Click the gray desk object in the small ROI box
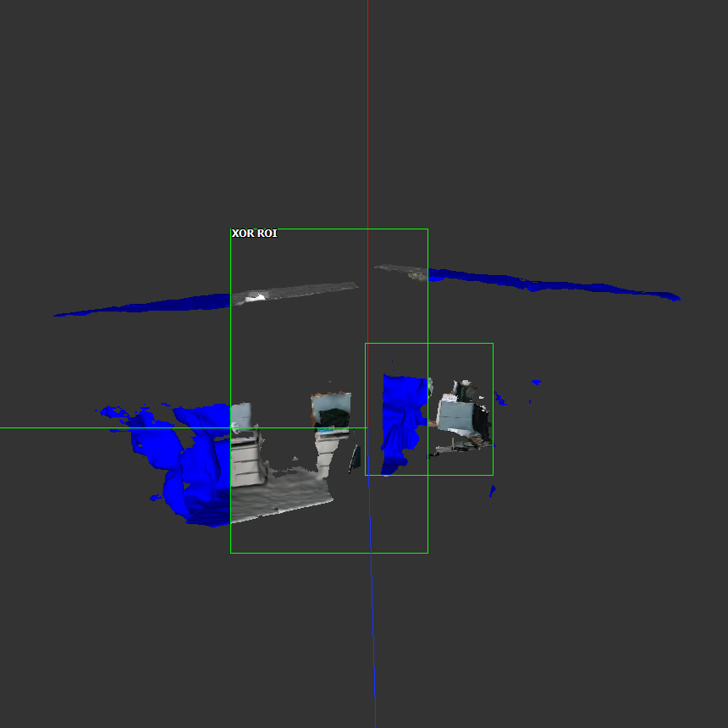This screenshot has height=728, width=728. coord(457,417)
